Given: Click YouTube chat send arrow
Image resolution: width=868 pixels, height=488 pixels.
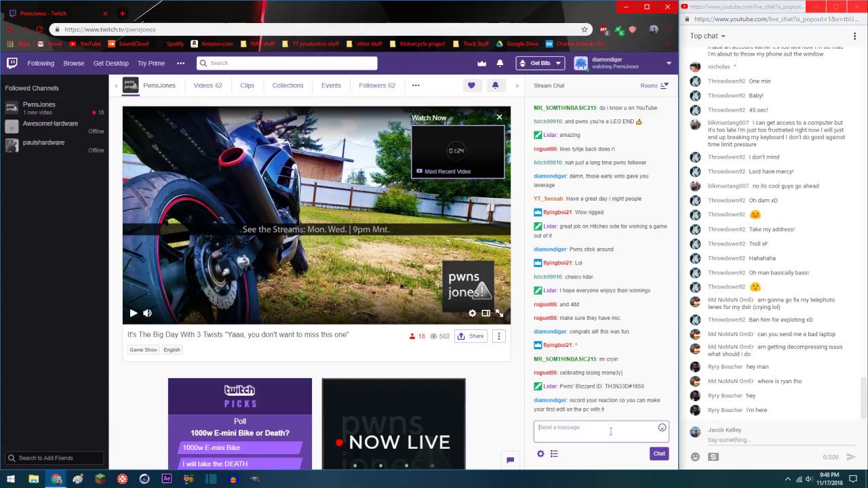Looking at the screenshot, I should point(851,457).
